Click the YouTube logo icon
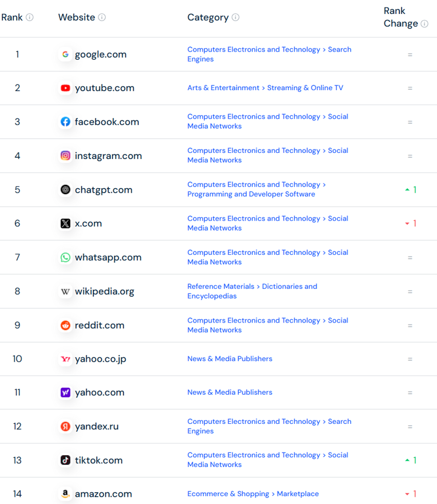 (x=65, y=88)
